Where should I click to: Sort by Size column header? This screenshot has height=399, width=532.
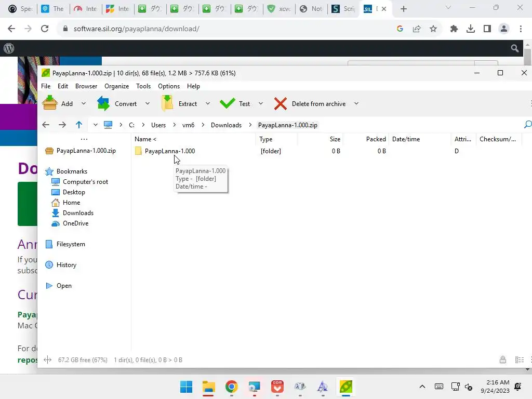coord(320,139)
